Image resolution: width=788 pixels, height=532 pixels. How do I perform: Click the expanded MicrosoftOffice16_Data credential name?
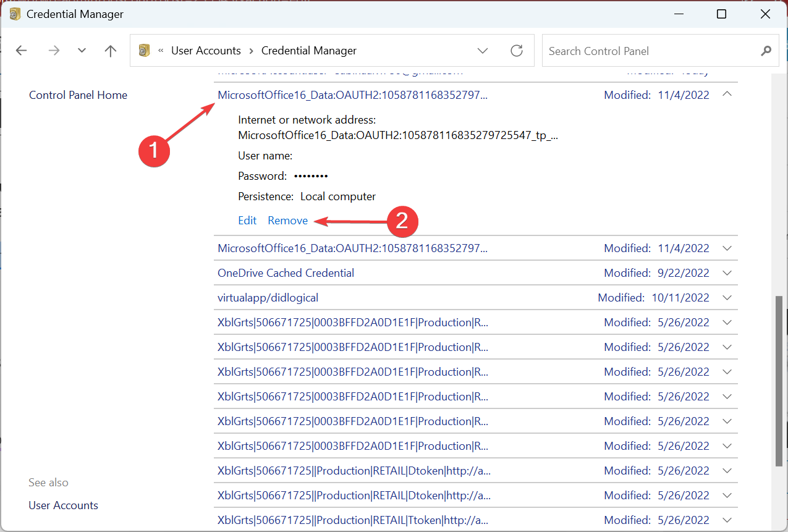352,95
